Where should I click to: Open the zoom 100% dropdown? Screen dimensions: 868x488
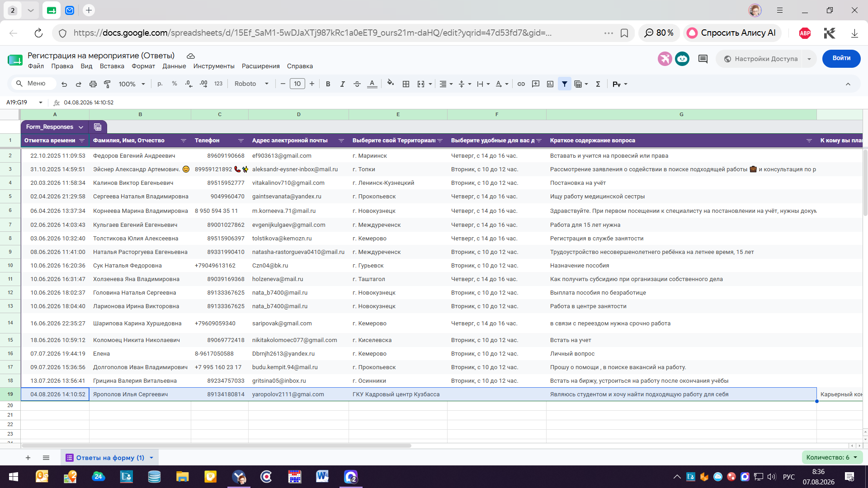[x=132, y=84]
